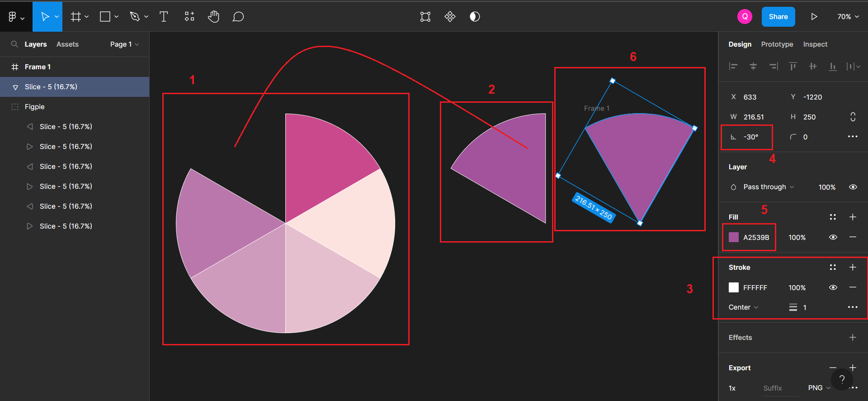The width and height of the screenshot is (868, 401).
Task: Open the stroke Center alignment dropdown
Action: tap(743, 307)
